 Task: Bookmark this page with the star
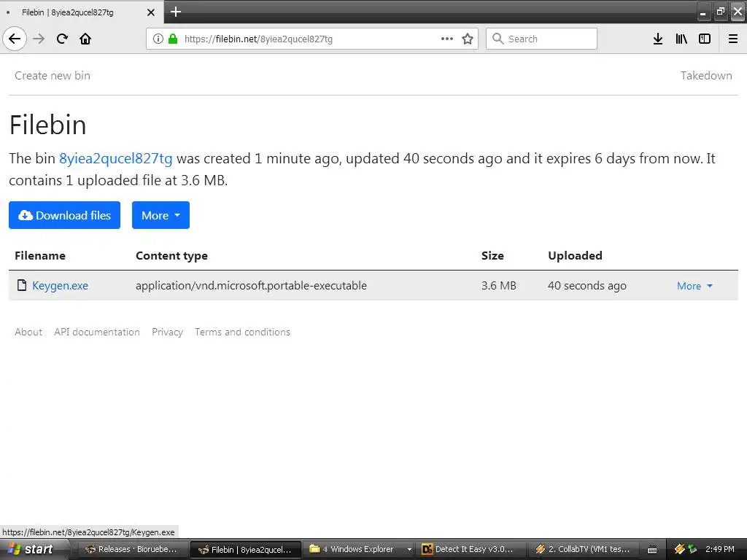(x=468, y=39)
